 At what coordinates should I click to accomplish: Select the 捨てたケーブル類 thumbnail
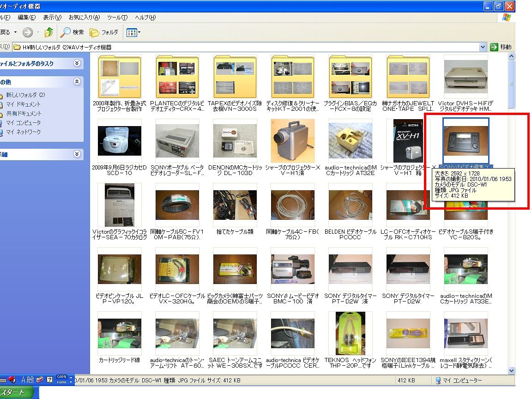pyautogui.click(x=235, y=205)
